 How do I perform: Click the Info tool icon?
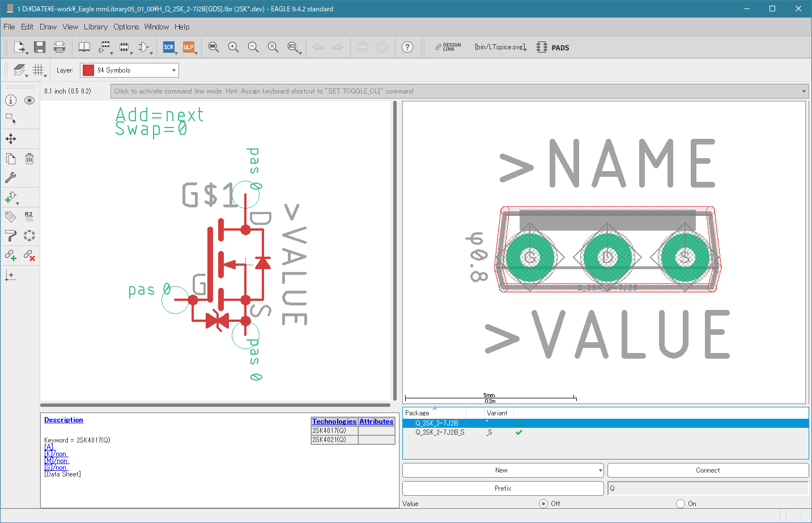(x=11, y=100)
